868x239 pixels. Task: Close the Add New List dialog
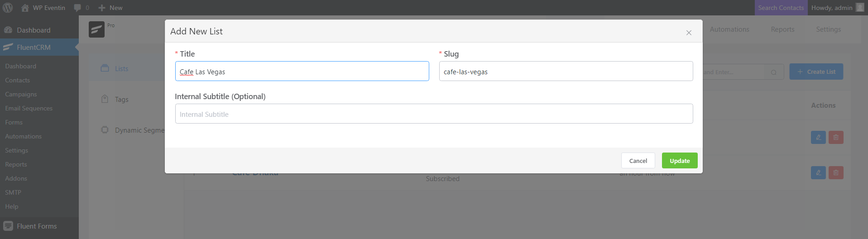[689, 33]
